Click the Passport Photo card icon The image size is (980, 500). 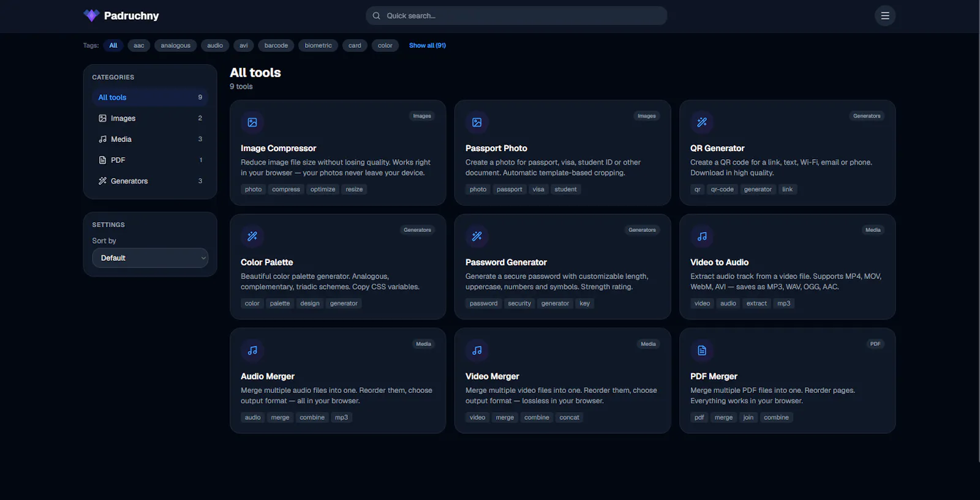pyautogui.click(x=477, y=122)
